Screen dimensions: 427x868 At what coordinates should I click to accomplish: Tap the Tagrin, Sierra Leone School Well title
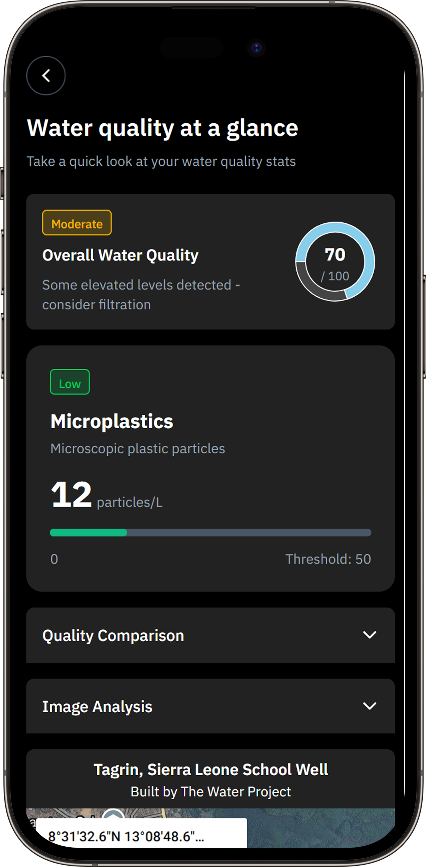(211, 770)
